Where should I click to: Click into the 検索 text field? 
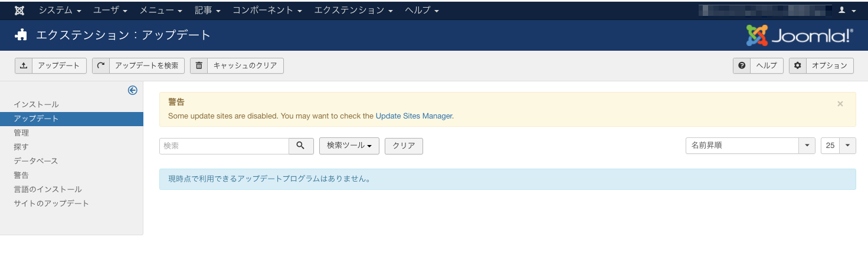click(224, 146)
